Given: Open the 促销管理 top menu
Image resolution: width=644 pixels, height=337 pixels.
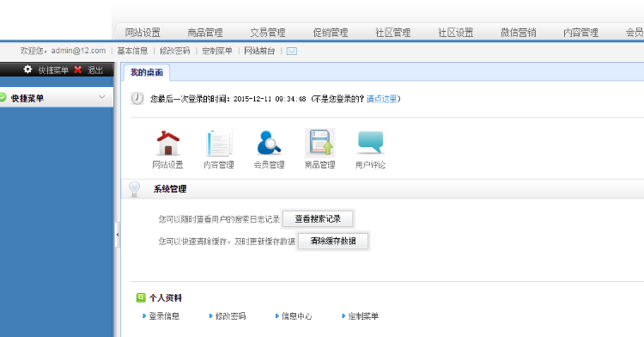Looking at the screenshot, I should [x=331, y=33].
